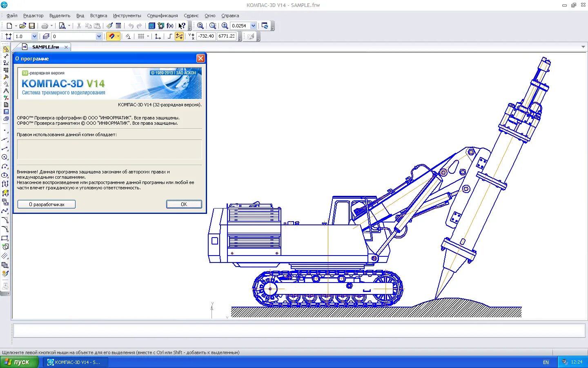Select the Chamfer tool
588x368 pixels.
(5, 220)
